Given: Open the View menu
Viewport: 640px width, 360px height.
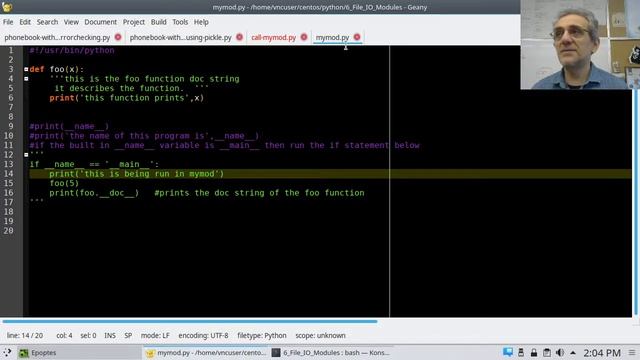Looking at the screenshot, I should point(71,22).
